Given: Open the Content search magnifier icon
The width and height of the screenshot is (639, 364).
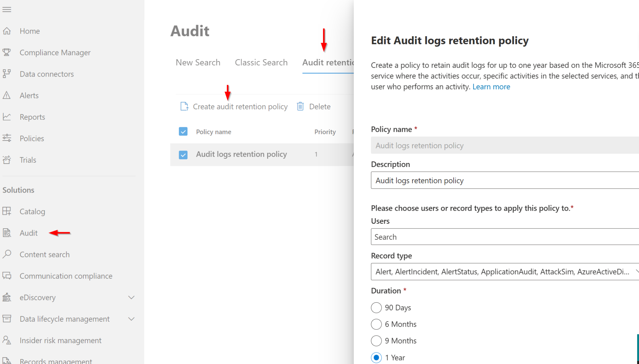Looking at the screenshot, I should (7, 254).
